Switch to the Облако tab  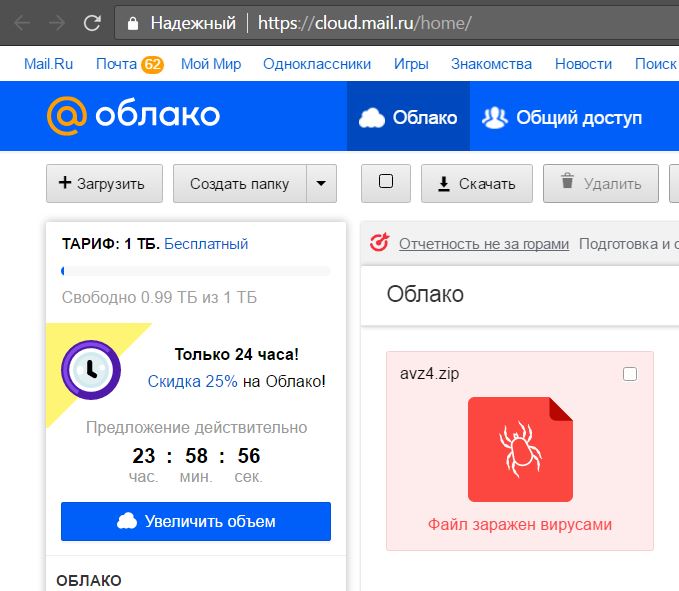point(408,117)
